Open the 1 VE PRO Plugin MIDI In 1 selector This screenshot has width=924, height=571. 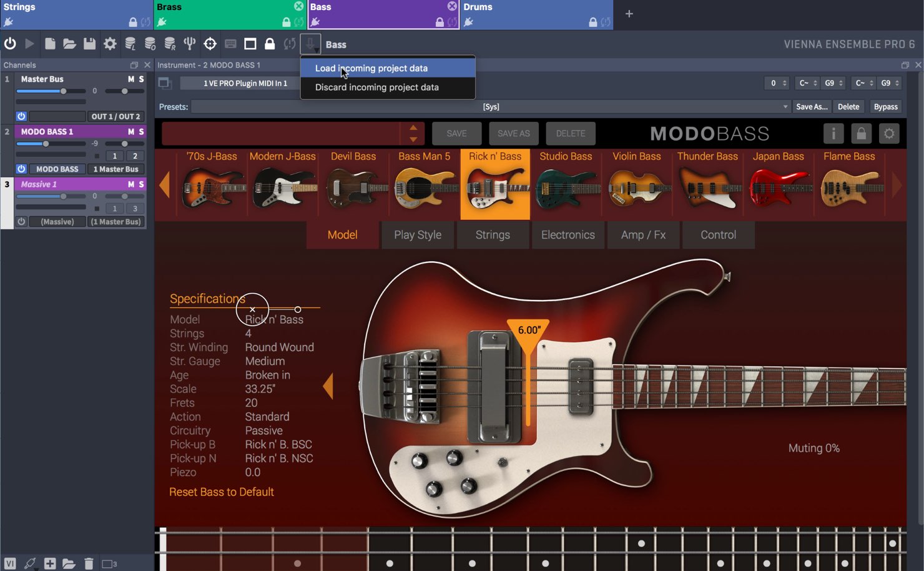(245, 83)
